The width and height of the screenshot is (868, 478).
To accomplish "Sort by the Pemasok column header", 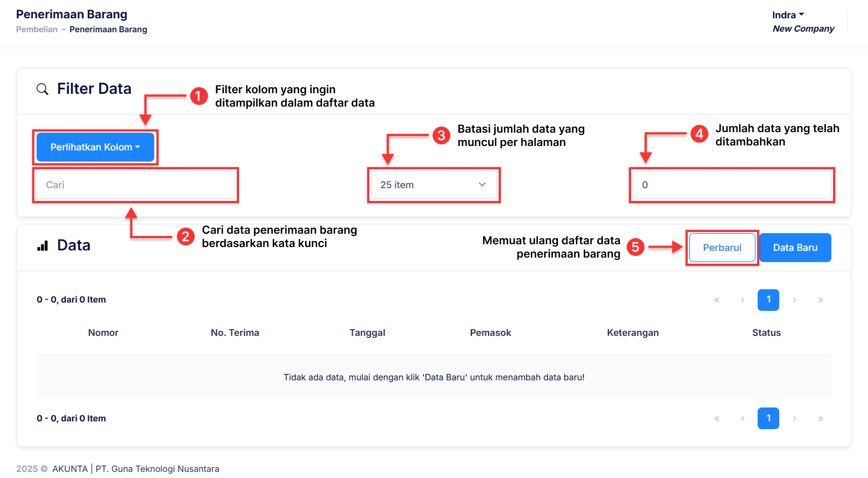I will pos(490,333).
